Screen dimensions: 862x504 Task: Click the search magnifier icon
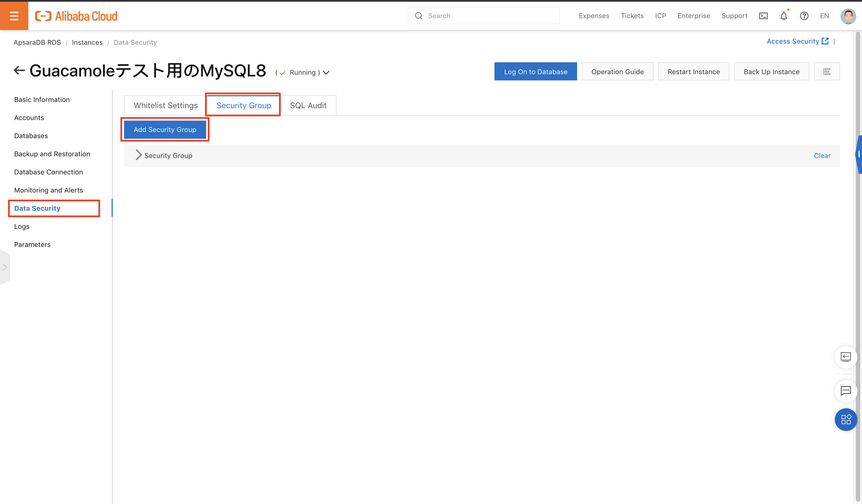(x=418, y=16)
